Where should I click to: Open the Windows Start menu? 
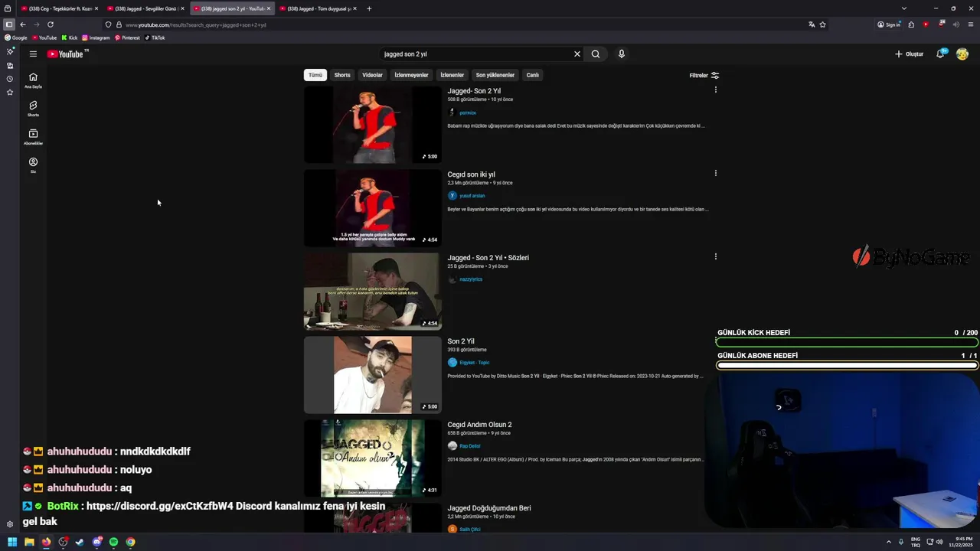click(12, 542)
